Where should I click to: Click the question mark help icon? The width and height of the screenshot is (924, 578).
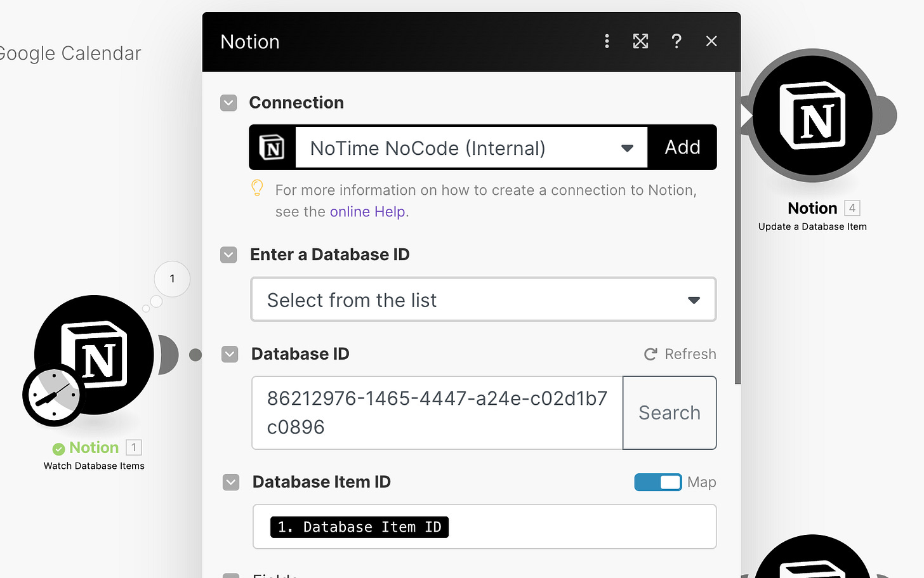pos(676,41)
